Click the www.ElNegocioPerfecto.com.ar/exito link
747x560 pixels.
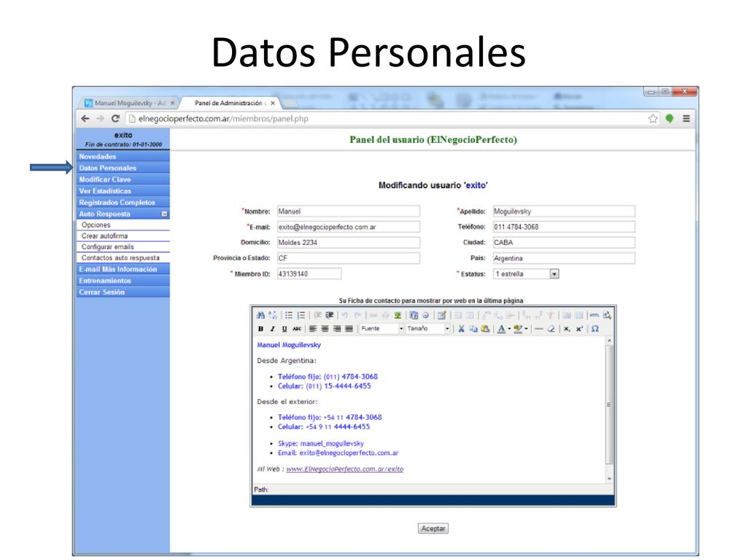[345, 469]
